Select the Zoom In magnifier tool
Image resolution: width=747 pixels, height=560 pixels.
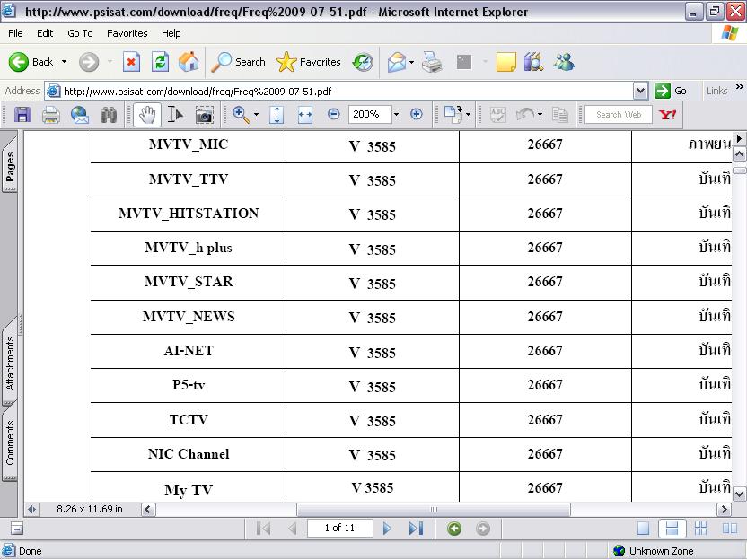pyautogui.click(x=241, y=115)
